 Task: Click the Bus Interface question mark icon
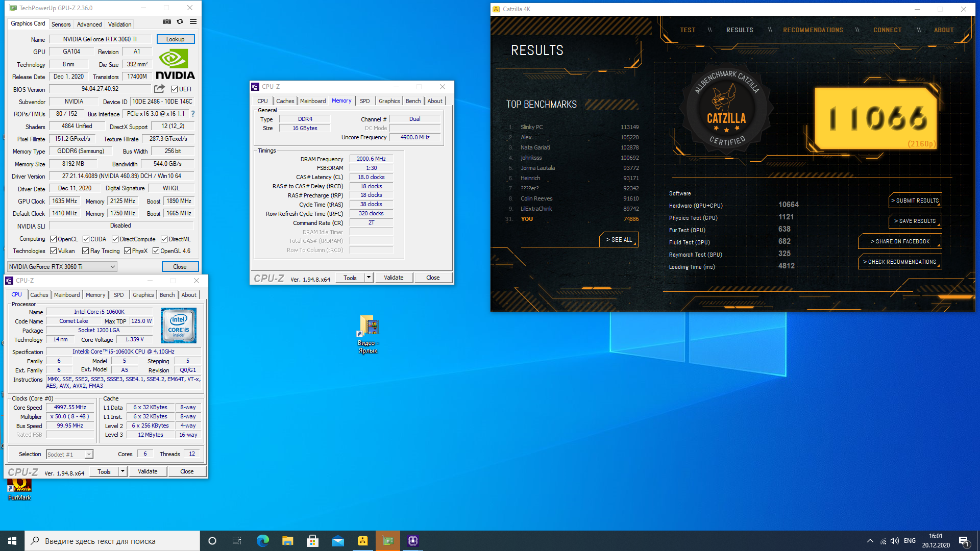click(193, 114)
